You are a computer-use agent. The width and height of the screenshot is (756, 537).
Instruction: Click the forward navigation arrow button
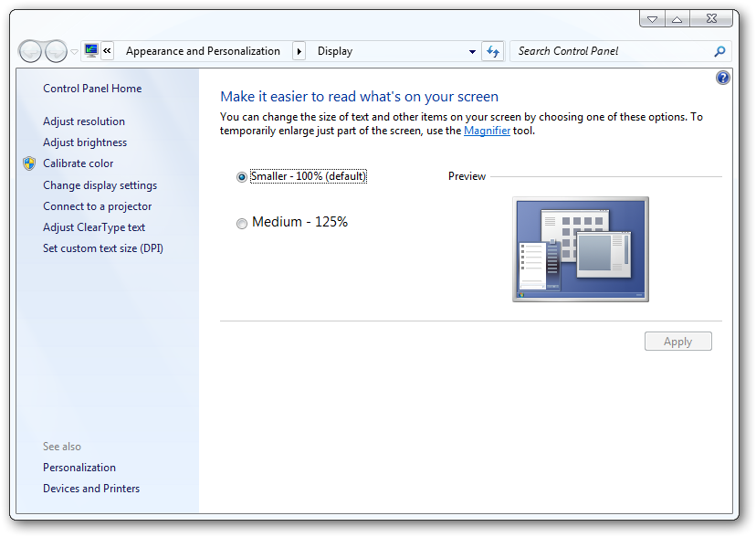coord(56,51)
